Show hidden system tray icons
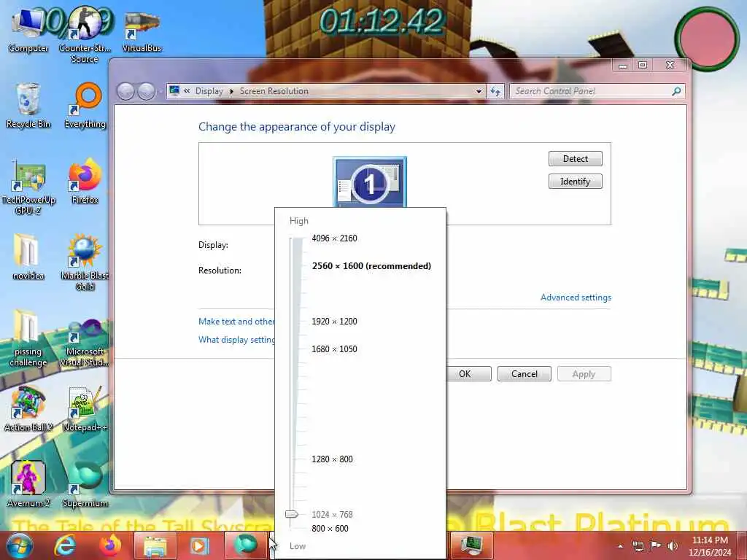747x560 pixels. [620, 546]
